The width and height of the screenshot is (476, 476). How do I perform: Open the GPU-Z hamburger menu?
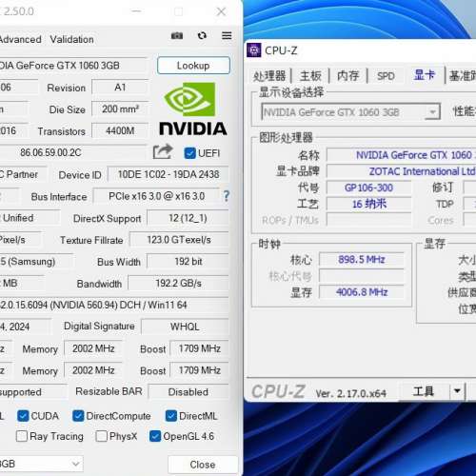tap(227, 35)
